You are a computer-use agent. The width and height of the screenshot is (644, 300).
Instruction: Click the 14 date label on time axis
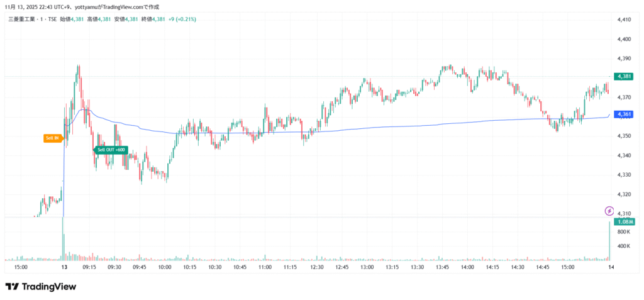(609, 267)
